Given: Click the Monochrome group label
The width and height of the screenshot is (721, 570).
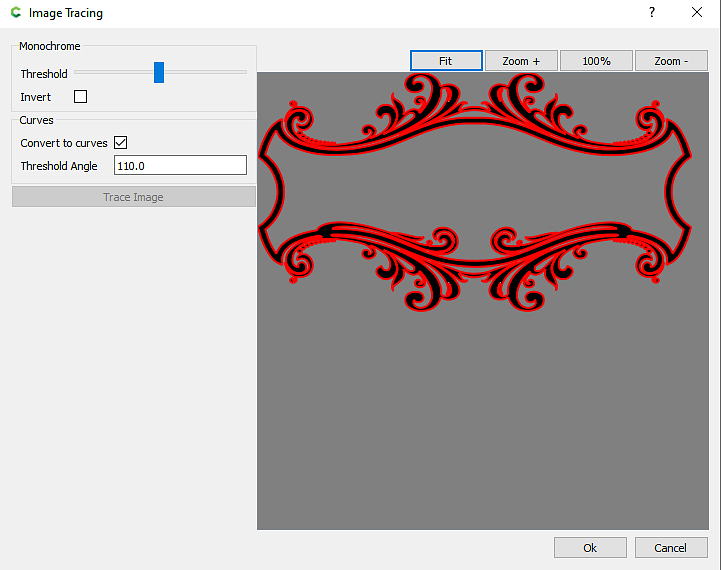Looking at the screenshot, I should coord(50,46).
